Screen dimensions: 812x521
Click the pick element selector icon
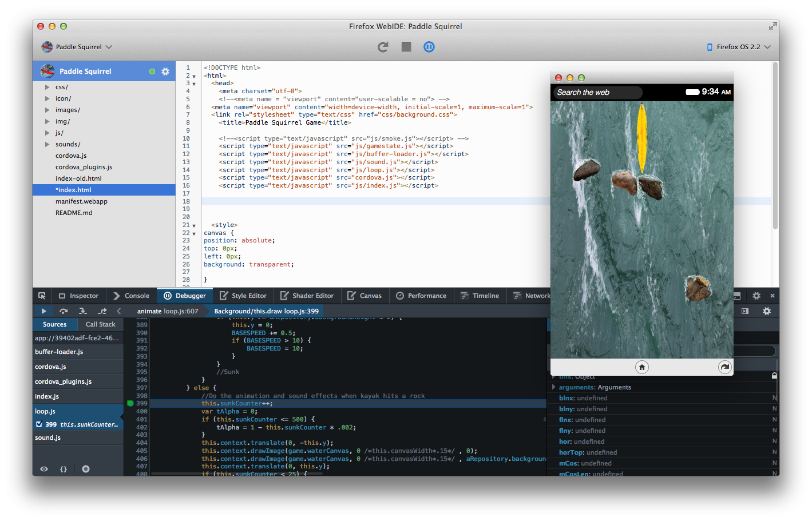point(42,296)
